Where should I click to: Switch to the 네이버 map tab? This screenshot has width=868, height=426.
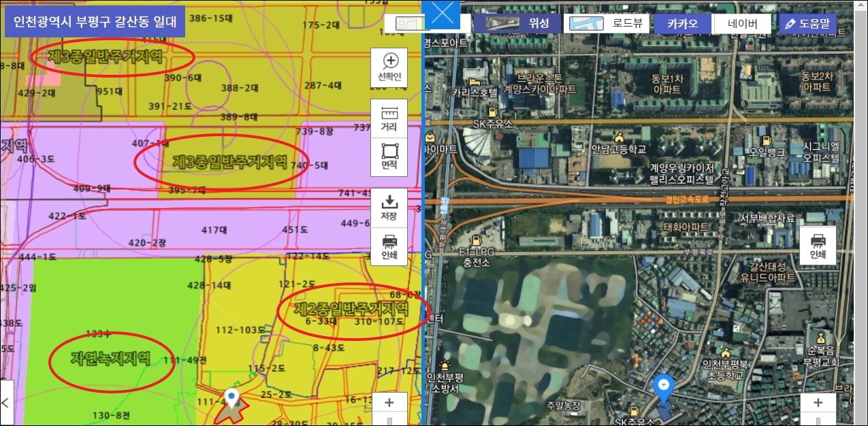click(x=742, y=24)
